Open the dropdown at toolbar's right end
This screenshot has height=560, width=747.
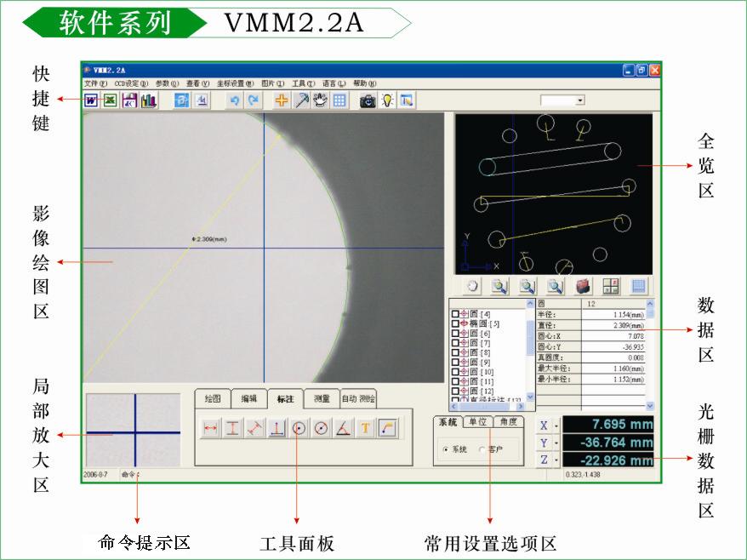(x=581, y=100)
